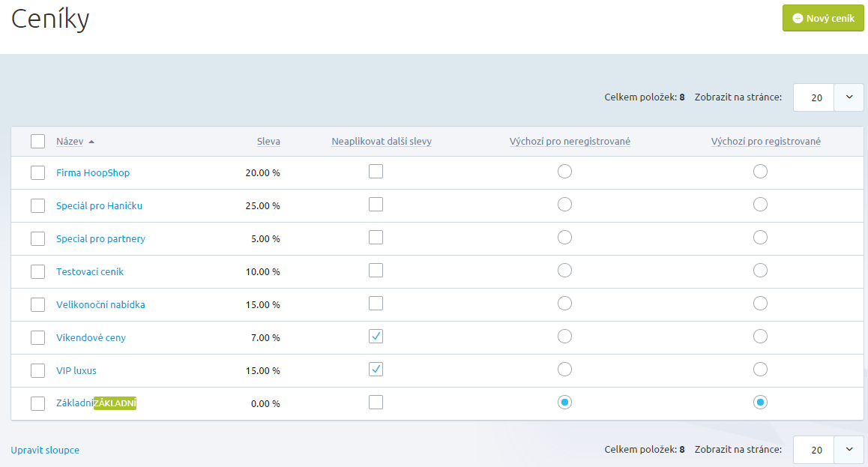The width and height of the screenshot is (868, 467).
Task: Click the Upravit sloupce link
Action: point(45,450)
